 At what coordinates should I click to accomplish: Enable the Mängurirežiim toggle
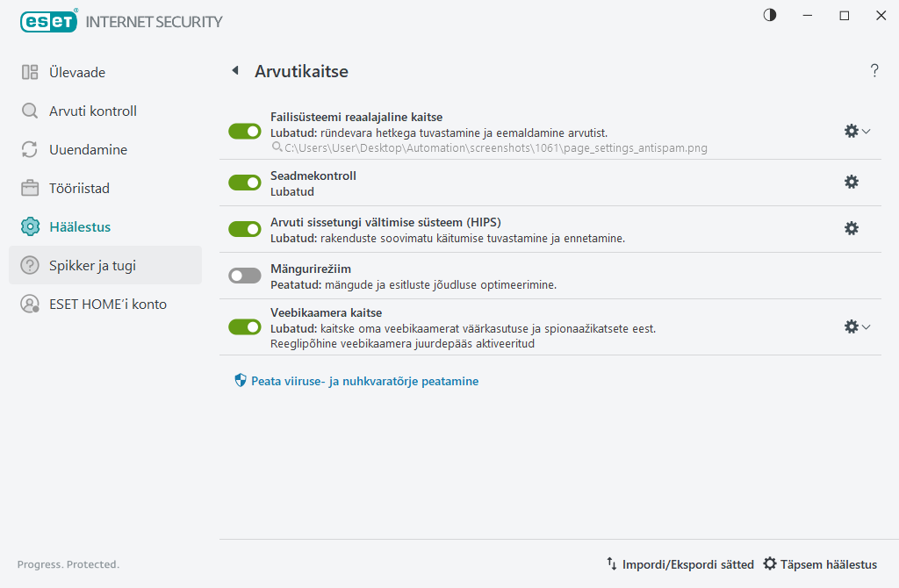[x=245, y=276]
